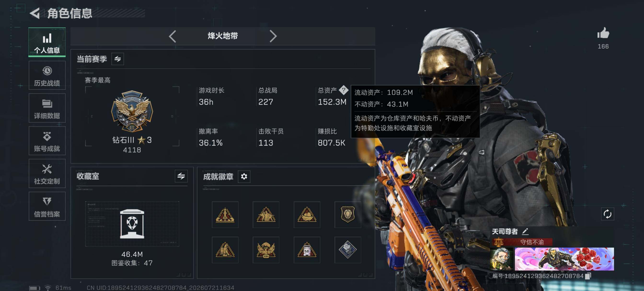Edit the 天司尊者 nickname with pencil icon
The width and height of the screenshot is (644, 291).
coord(525,232)
